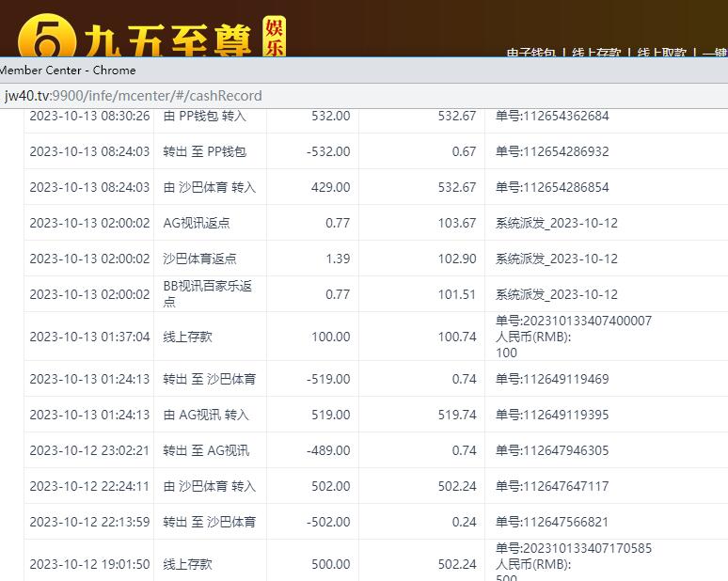The height and width of the screenshot is (581, 728).
Task: Select balance value 103.67
Action: (457, 223)
